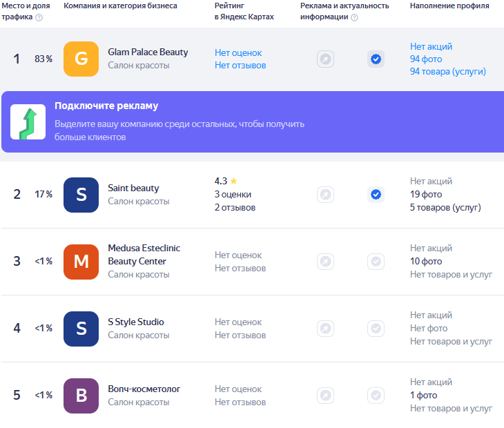Click 'Нет акций' in Saint beauty row
This screenshot has width=504, height=428.
[x=431, y=182]
